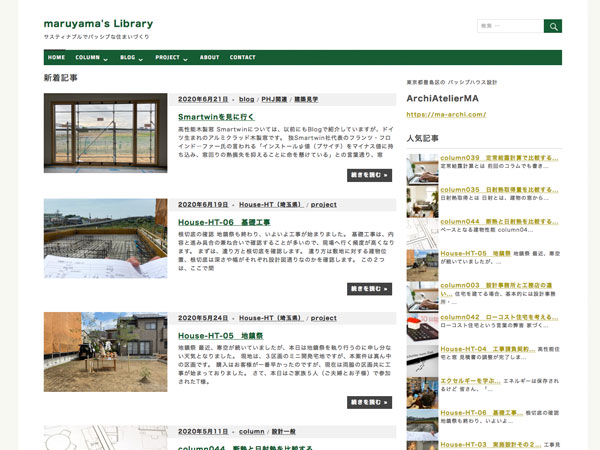Go to the CONTACT page
The width and height of the screenshot is (600, 450).
point(242,57)
